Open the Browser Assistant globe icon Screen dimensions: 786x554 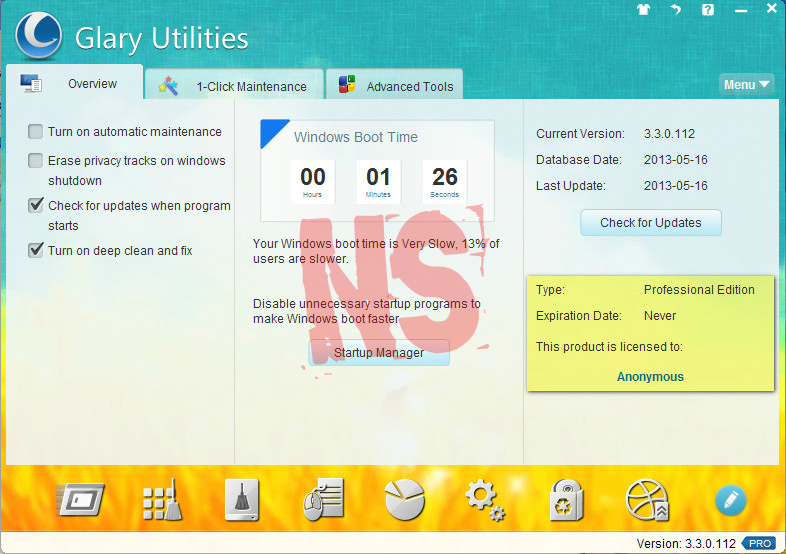coord(647,499)
